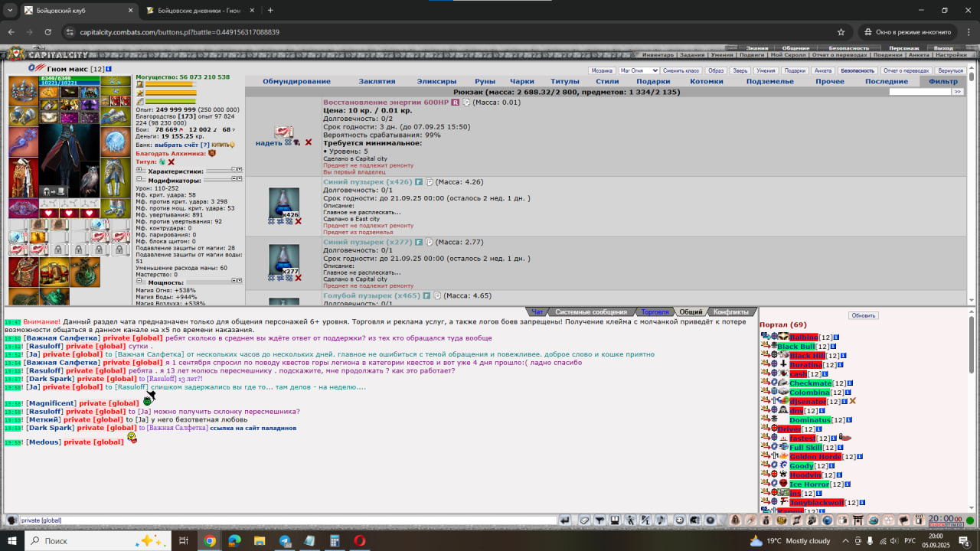Click the Мозаика button
Image resolution: width=980 pixels, height=551 pixels.
point(602,70)
